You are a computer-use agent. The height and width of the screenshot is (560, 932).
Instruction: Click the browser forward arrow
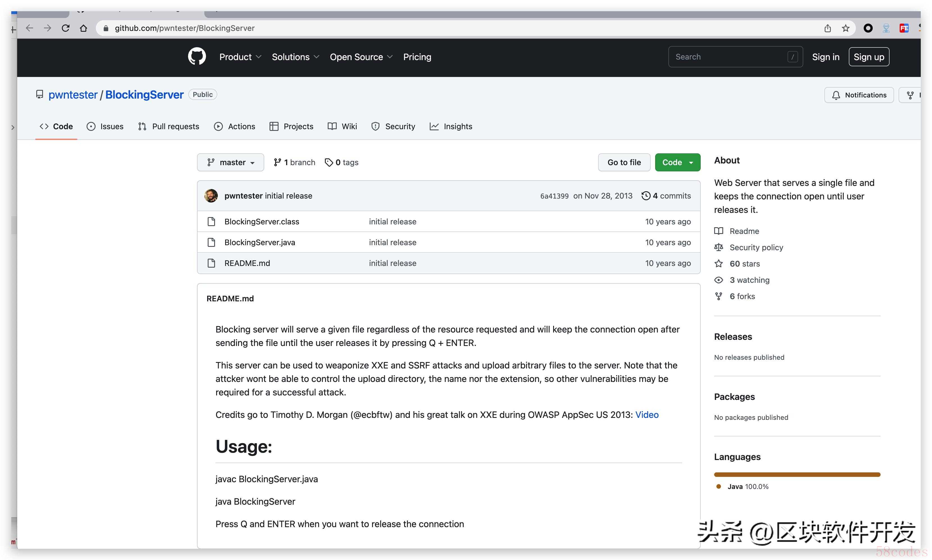tap(47, 28)
